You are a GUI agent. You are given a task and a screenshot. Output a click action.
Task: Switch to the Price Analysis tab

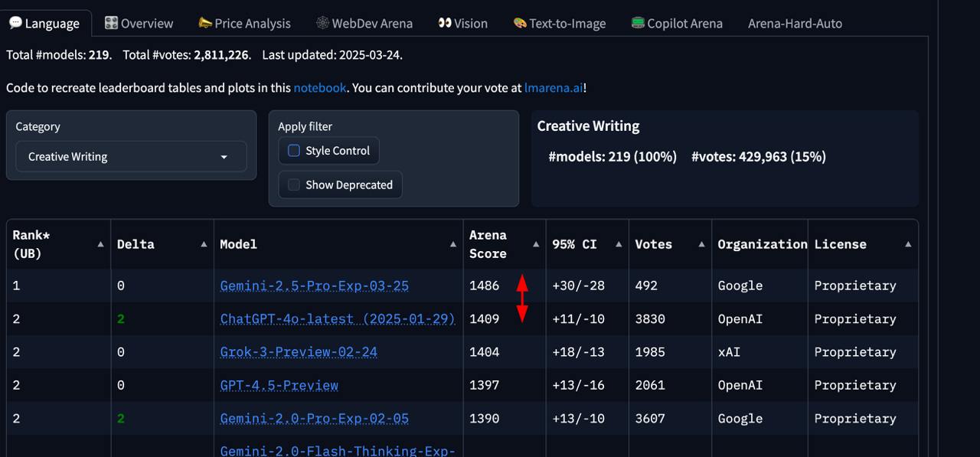[x=243, y=23]
